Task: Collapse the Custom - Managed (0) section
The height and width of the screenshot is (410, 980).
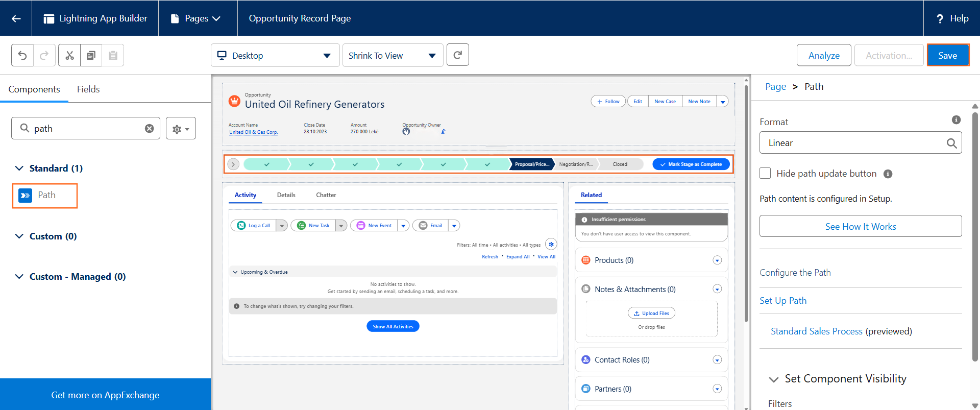Action: click(x=19, y=276)
